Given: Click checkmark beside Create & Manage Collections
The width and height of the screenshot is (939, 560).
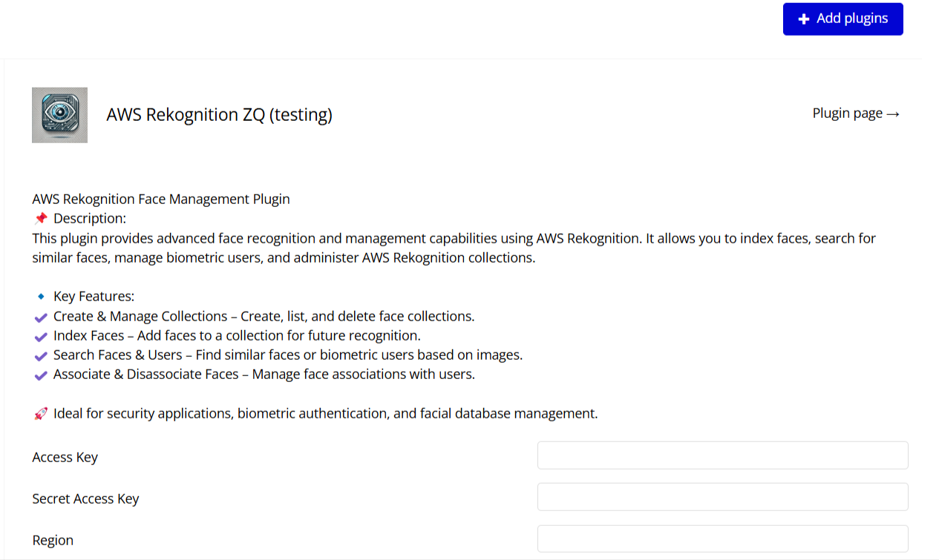Looking at the screenshot, I should pyautogui.click(x=41, y=317).
